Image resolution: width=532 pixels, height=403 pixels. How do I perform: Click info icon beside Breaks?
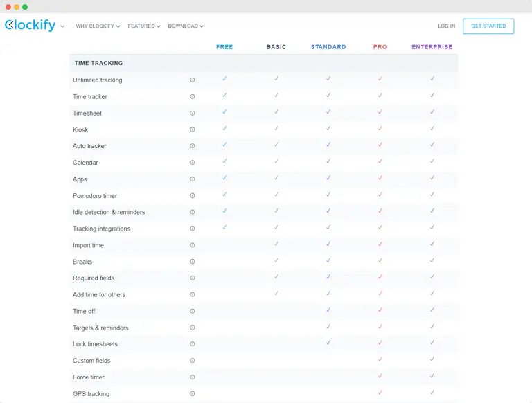point(193,262)
